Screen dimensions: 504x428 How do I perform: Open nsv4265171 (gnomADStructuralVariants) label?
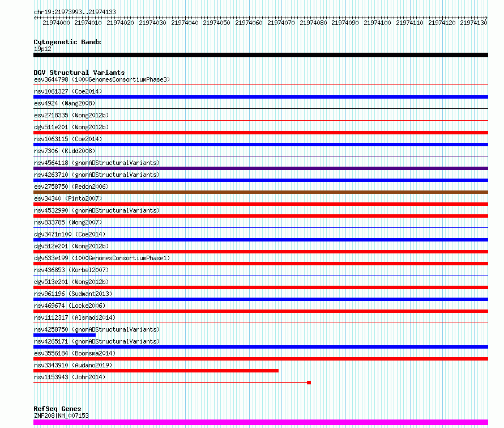[97, 341]
